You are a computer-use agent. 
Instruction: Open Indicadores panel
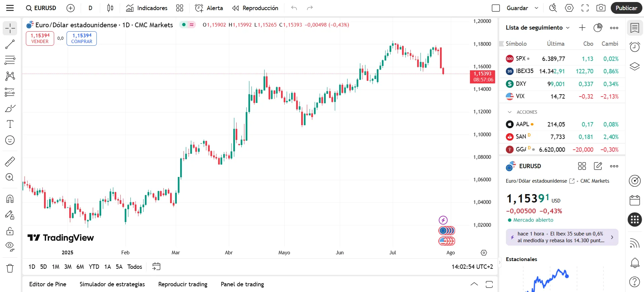pyautogui.click(x=147, y=8)
